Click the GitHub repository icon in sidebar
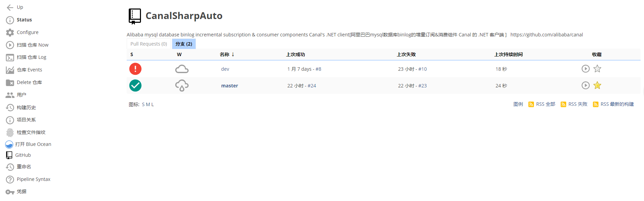This screenshot has width=644, height=201. (x=9, y=155)
